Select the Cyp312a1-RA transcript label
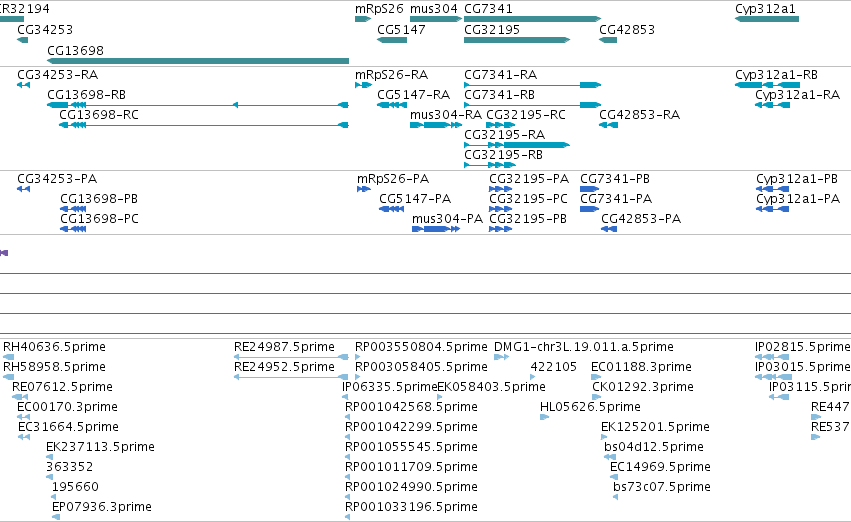The image size is (851, 522). click(797, 95)
